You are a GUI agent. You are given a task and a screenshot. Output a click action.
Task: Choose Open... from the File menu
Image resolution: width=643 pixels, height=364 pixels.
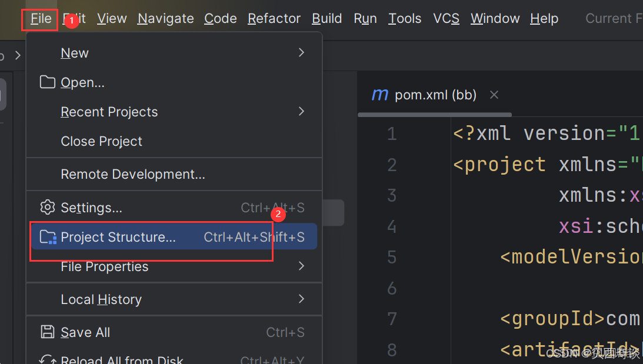(174, 82)
